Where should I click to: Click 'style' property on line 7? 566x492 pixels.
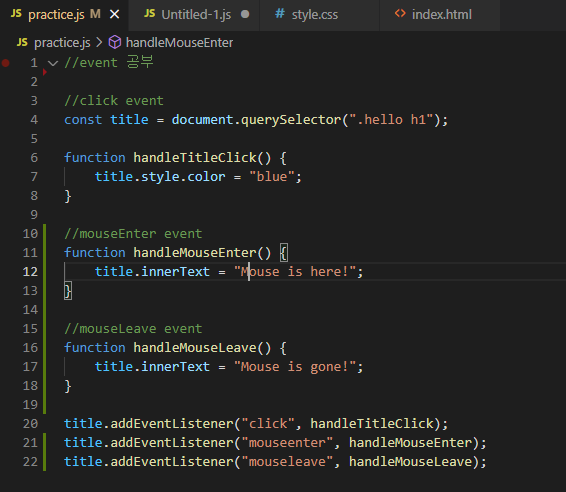(160, 177)
